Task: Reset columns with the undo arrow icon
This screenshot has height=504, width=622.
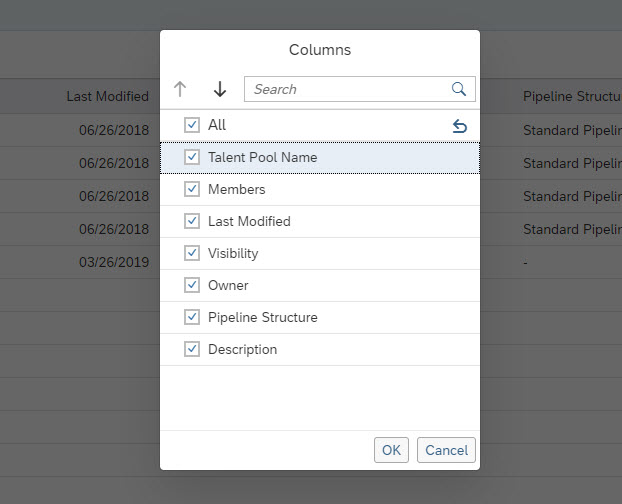Action: click(460, 126)
